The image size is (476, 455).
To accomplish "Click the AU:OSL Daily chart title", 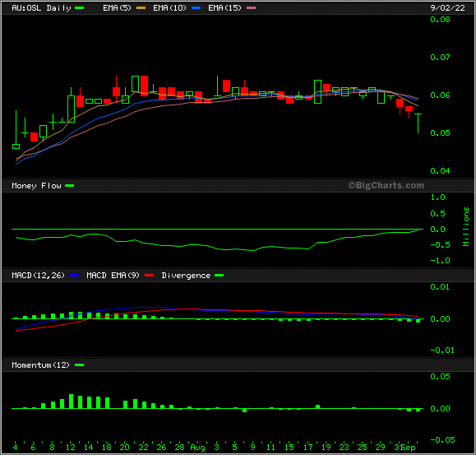I will click(41, 8).
